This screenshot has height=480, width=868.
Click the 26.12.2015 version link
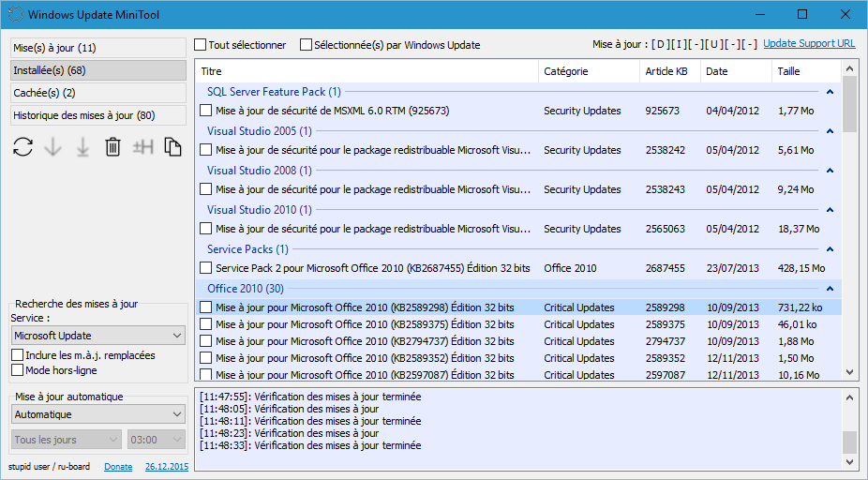point(167,467)
